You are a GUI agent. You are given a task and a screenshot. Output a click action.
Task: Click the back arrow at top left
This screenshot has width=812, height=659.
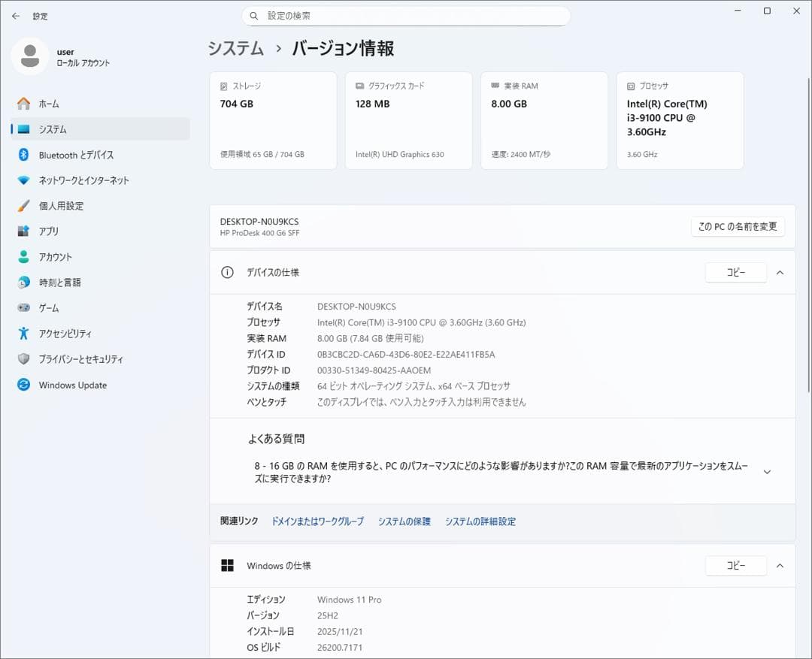coord(15,16)
